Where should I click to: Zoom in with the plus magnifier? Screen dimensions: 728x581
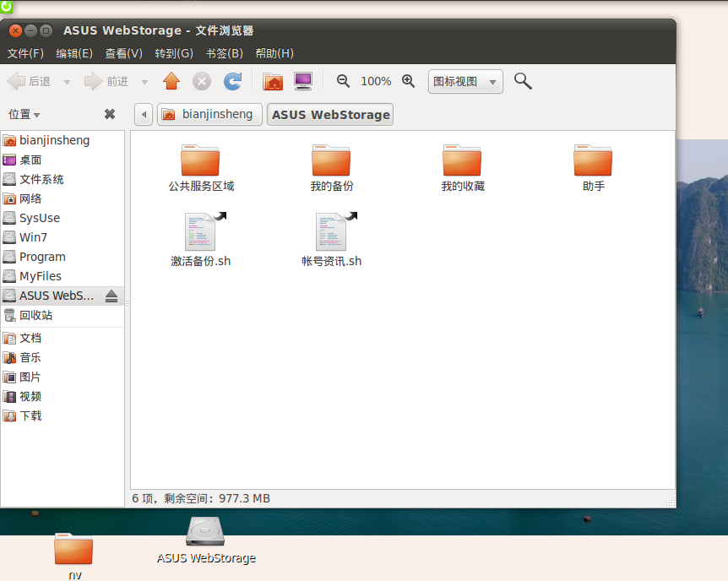[x=409, y=81]
